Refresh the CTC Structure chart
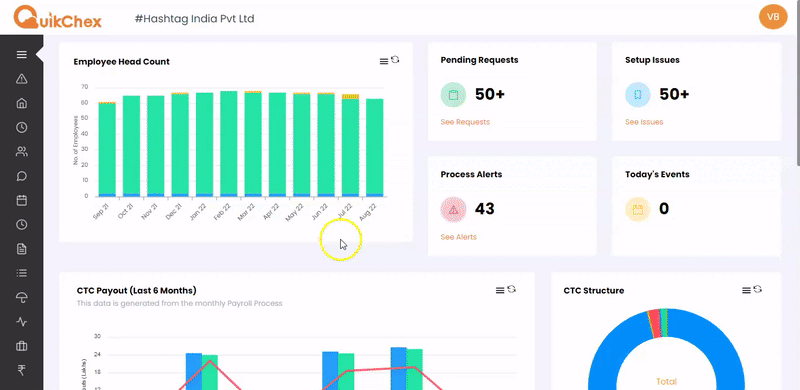800x390 pixels. 758,289
